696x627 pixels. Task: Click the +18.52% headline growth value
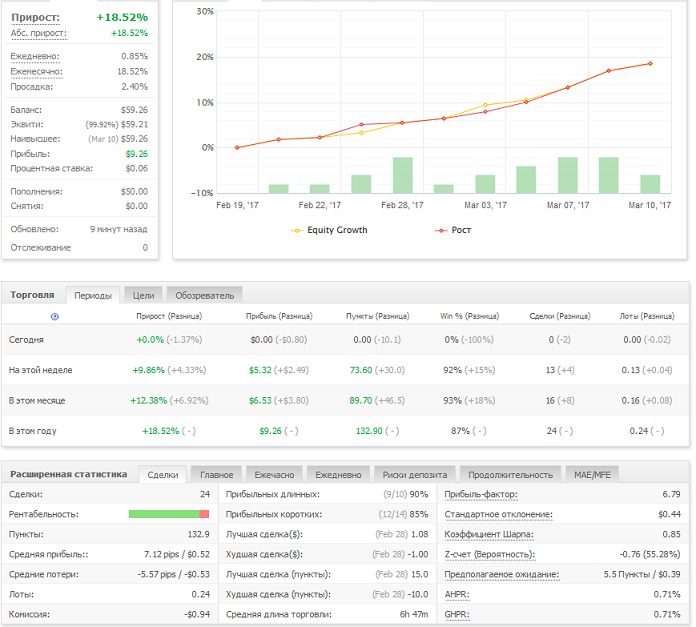[122, 17]
